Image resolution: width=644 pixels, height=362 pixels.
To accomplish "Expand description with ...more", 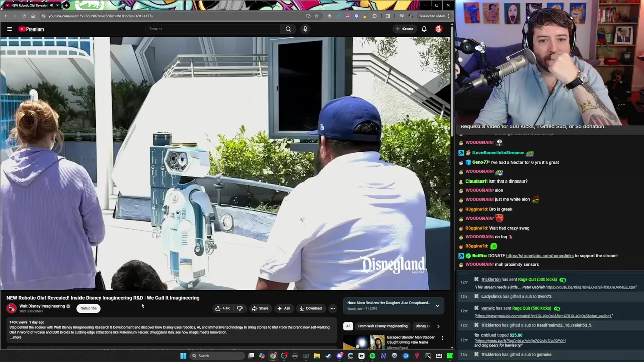I will click(x=16, y=337).
